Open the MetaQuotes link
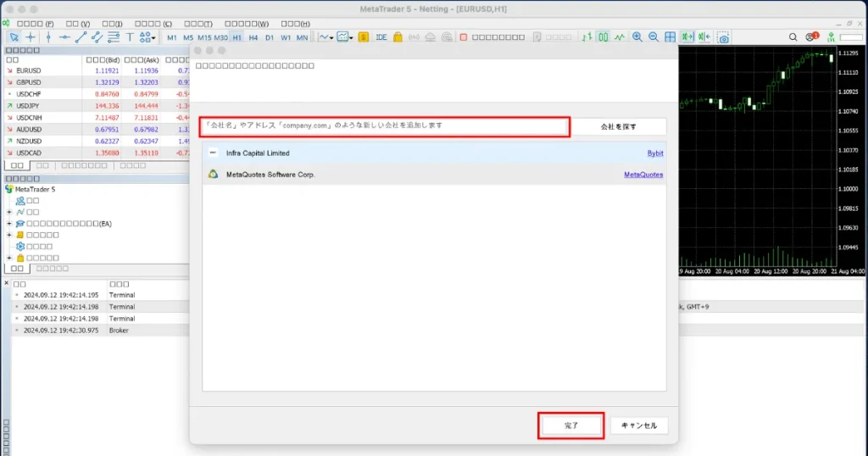The image size is (868, 456). 643,175
